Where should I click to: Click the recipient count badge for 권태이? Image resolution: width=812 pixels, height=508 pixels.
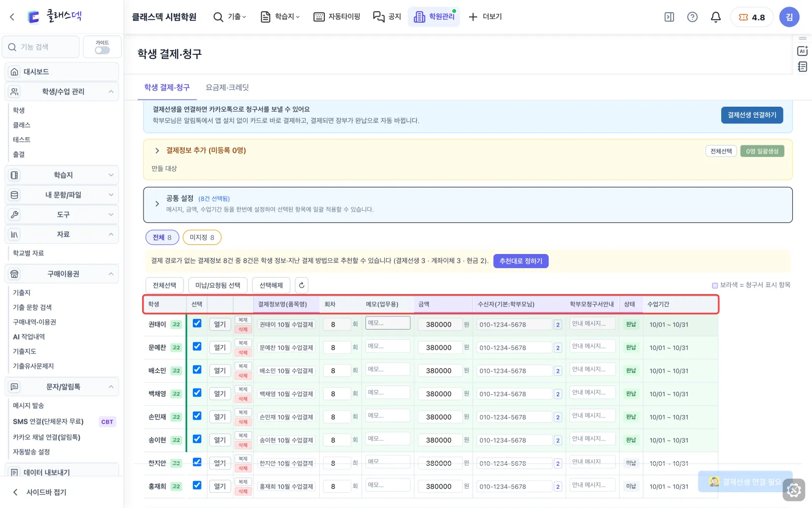(558, 325)
